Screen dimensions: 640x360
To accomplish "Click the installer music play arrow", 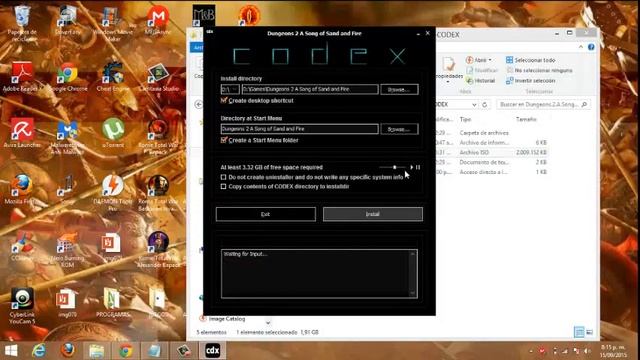I will [411, 167].
